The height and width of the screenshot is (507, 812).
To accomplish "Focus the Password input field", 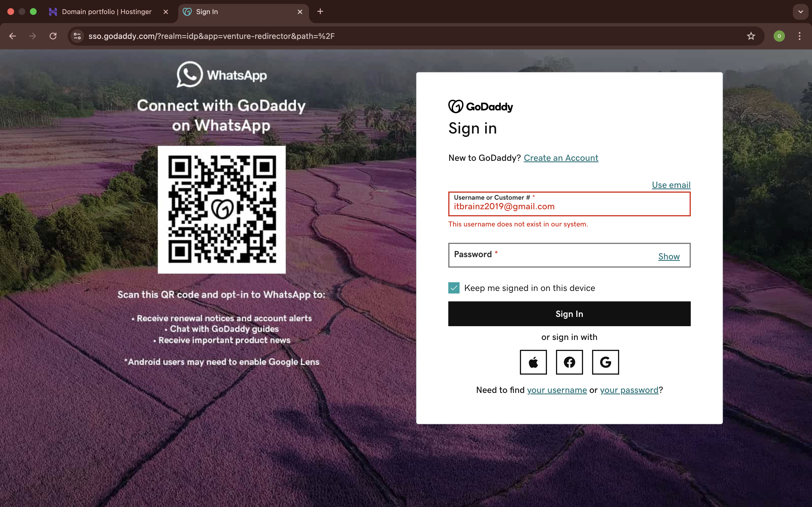I will tap(550, 255).
